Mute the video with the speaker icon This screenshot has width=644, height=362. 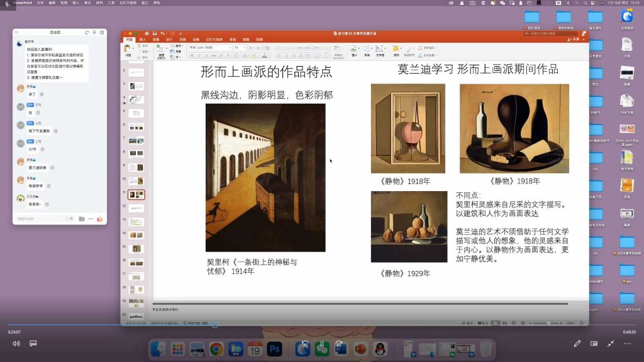tap(16, 343)
